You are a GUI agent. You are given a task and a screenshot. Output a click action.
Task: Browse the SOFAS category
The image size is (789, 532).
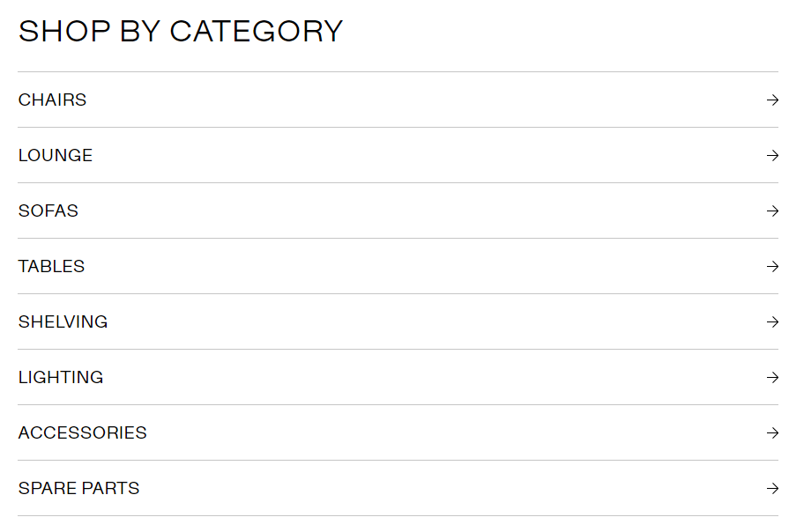point(48,211)
